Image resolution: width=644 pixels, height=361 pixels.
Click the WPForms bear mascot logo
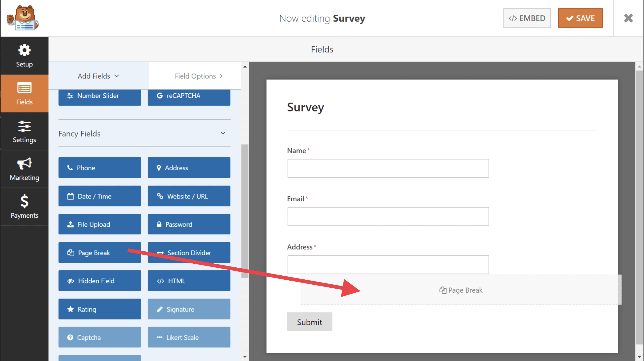click(x=22, y=18)
